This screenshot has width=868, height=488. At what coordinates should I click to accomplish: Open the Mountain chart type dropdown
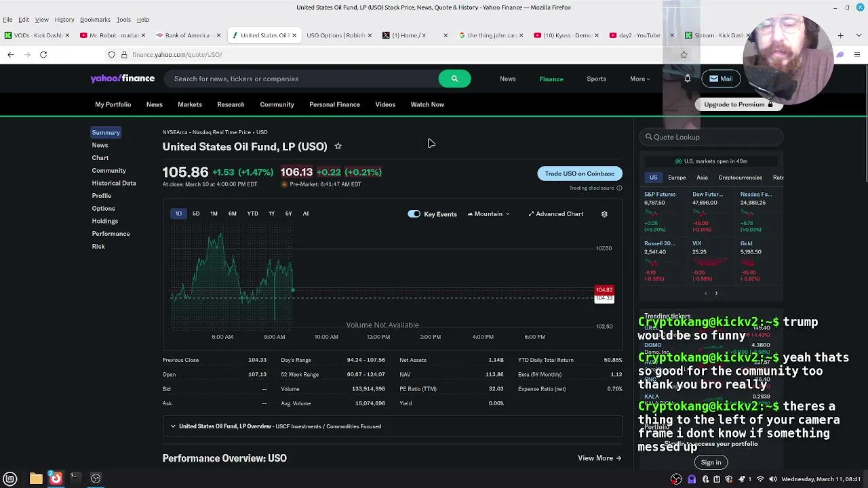coord(488,214)
